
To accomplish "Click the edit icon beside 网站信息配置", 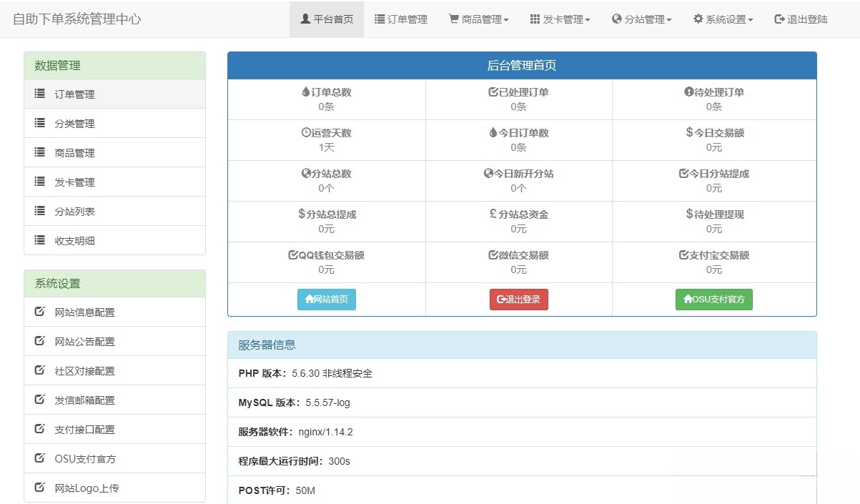I will click(41, 312).
